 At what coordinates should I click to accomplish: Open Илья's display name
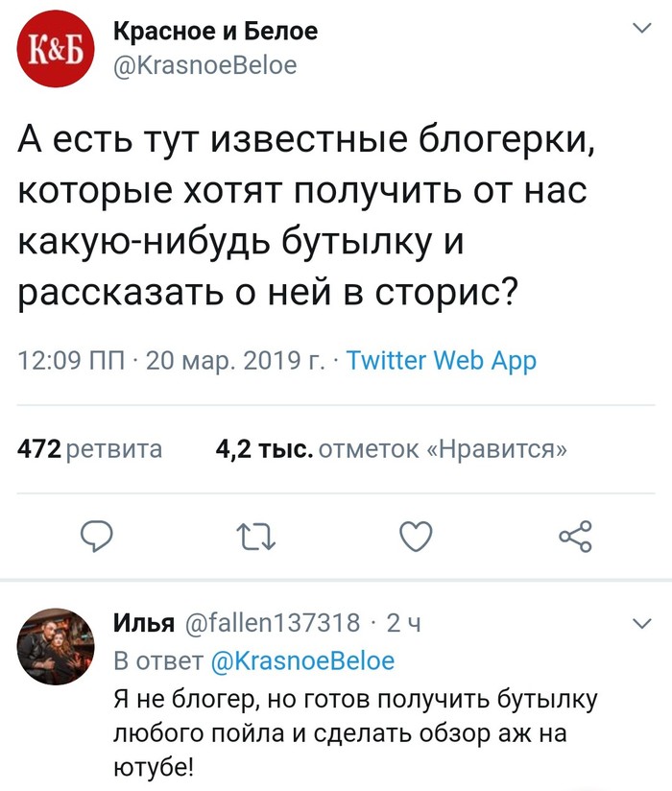[143, 624]
